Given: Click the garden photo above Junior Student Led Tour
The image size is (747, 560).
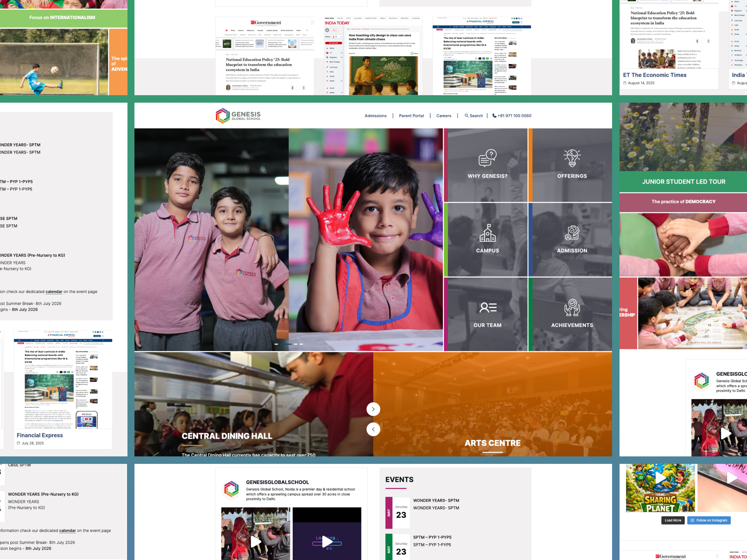Looking at the screenshot, I should 683,137.
